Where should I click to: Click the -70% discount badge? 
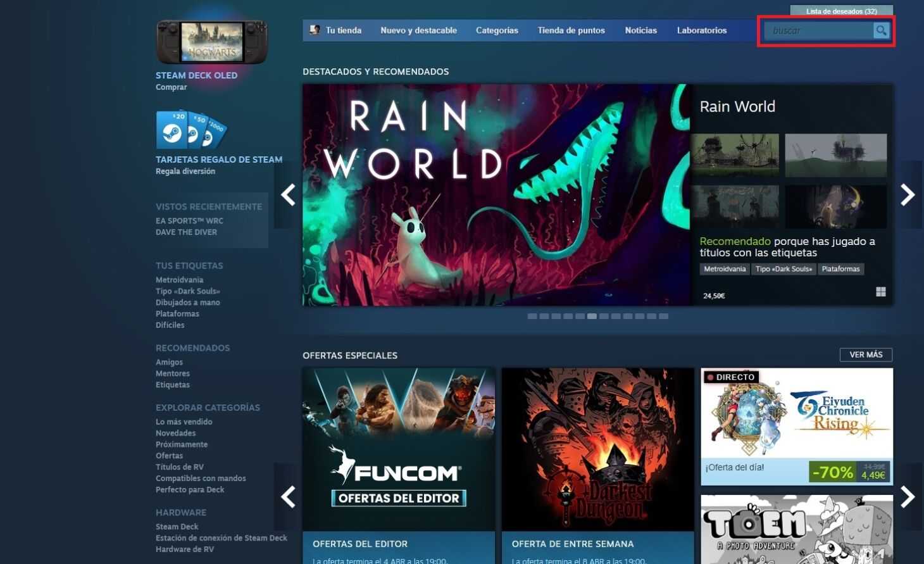click(833, 472)
